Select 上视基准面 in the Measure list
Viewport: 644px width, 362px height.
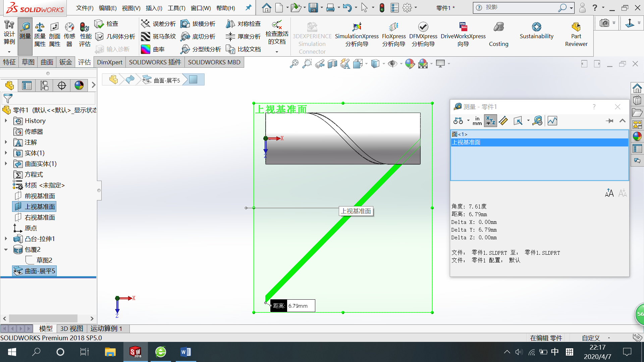click(x=466, y=142)
